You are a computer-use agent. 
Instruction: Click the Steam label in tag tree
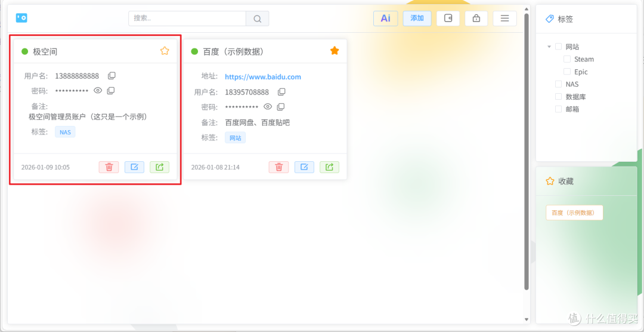click(x=584, y=59)
